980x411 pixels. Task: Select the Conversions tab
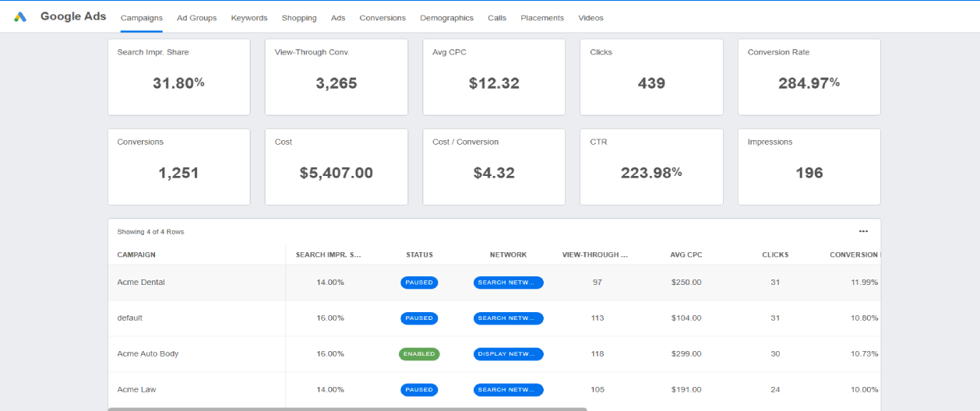pos(382,18)
